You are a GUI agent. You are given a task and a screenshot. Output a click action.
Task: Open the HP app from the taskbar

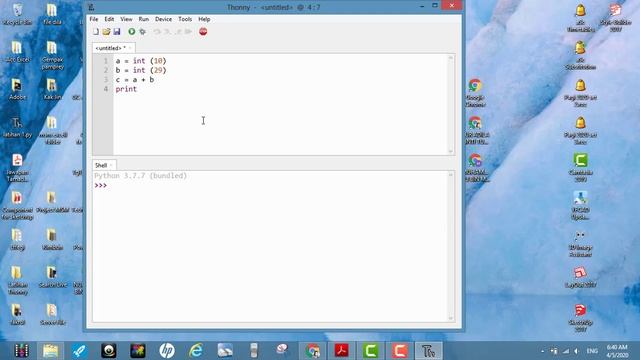point(167,351)
